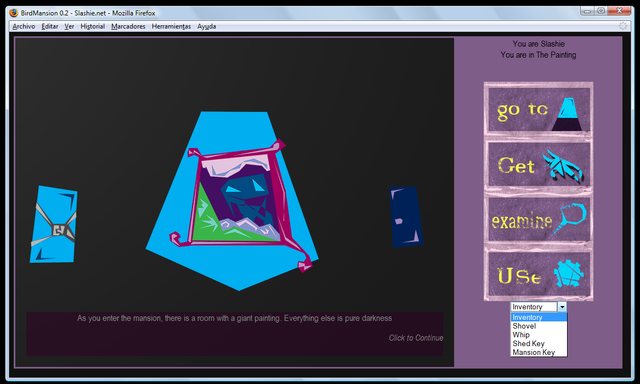
Task: Click the 'examine' action button
Action: click(x=539, y=219)
